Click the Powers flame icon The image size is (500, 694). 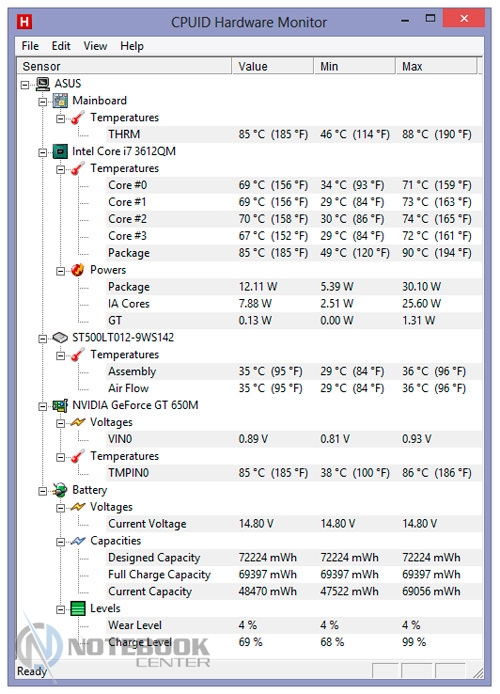point(78,270)
